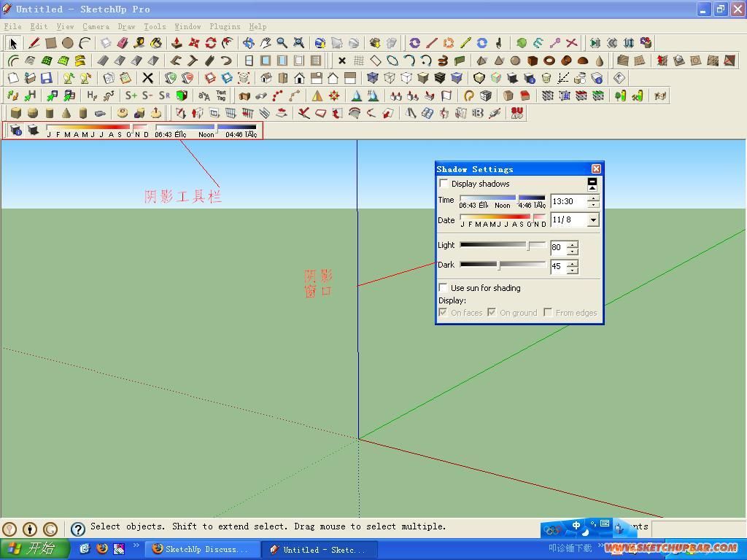The width and height of the screenshot is (747, 560).
Task: Pick the Line pencil tool
Action: (x=34, y=43)
